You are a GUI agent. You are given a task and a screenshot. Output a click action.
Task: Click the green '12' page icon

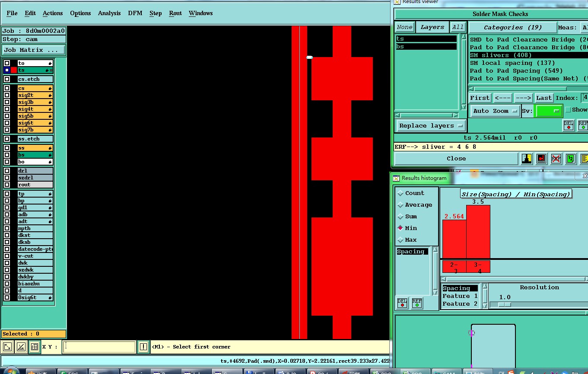[570, 159]
